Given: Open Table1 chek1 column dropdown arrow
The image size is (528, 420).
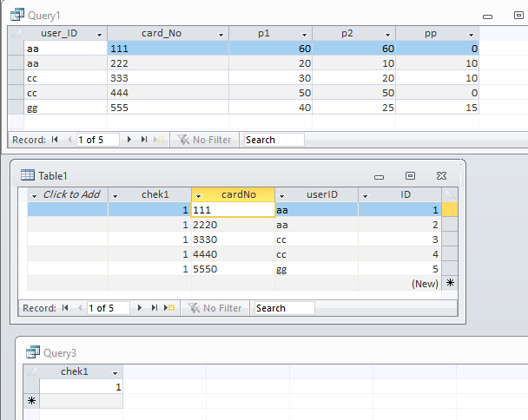Looking at the screenshot, I should (x=115, y=196).
